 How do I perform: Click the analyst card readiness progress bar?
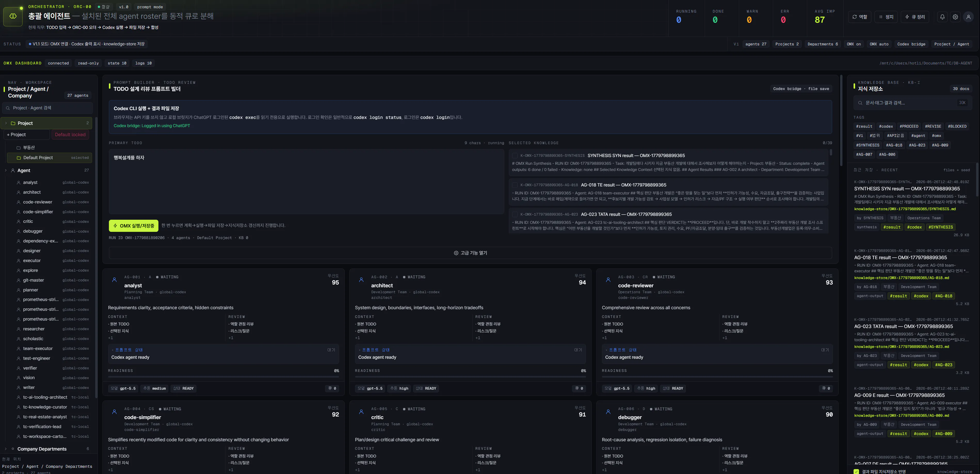click(x=223, y=377)
